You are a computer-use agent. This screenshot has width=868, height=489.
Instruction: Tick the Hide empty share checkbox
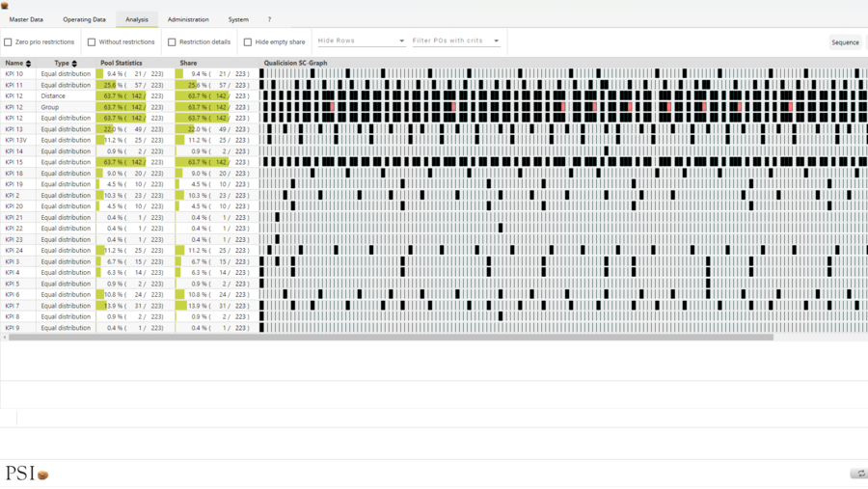tap(248, 42)
